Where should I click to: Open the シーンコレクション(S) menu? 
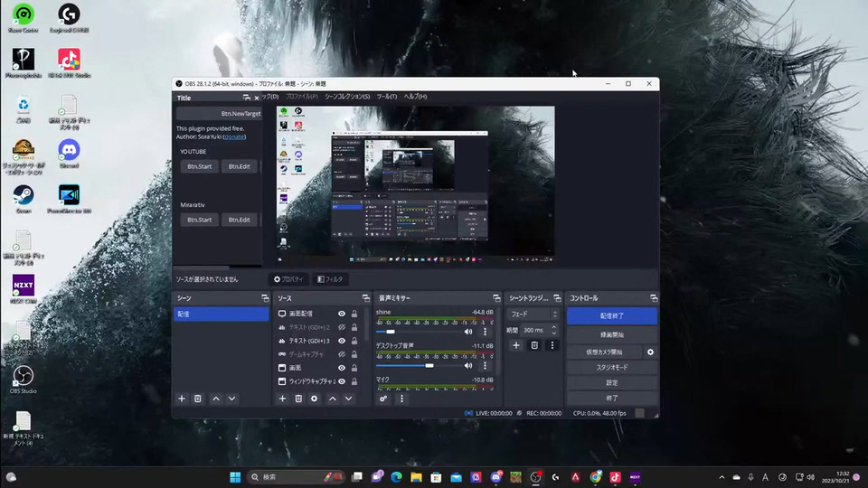coord(347,97)
